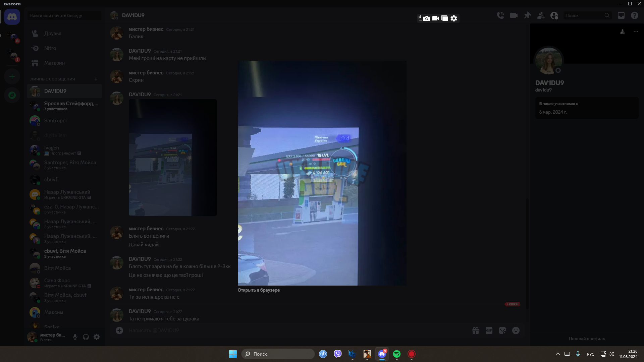Click the НОВОЕ new-messages marker

click(513, 304)
